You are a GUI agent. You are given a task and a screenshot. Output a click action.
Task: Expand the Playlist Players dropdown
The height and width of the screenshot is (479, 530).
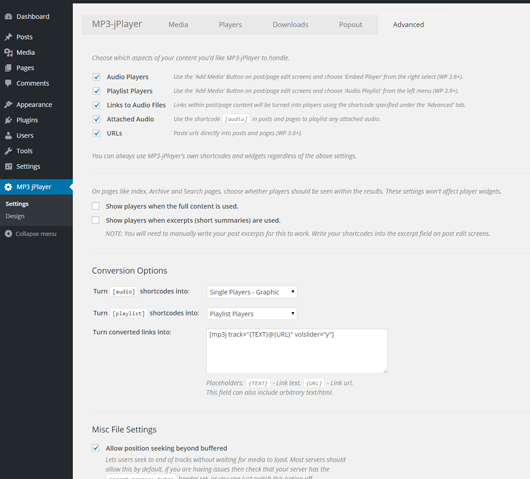click(252, 313)
